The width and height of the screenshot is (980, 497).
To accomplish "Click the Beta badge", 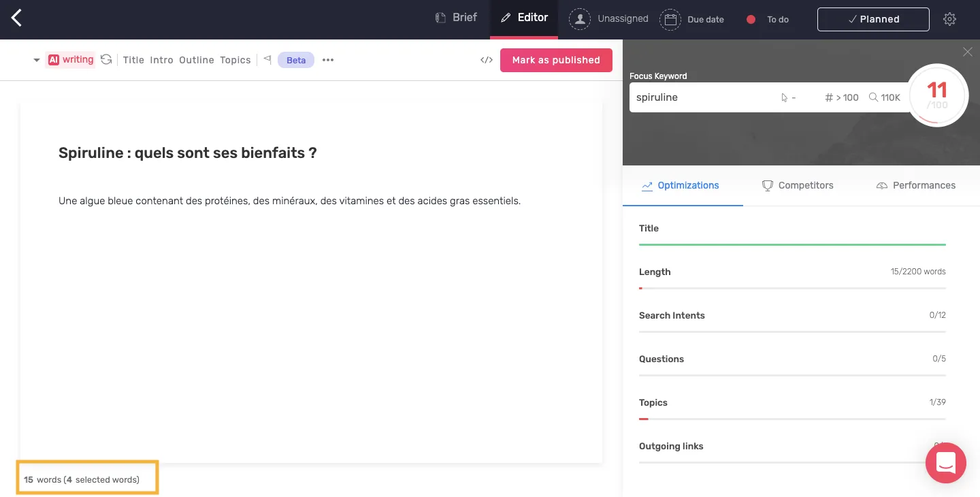I will 296,60.
